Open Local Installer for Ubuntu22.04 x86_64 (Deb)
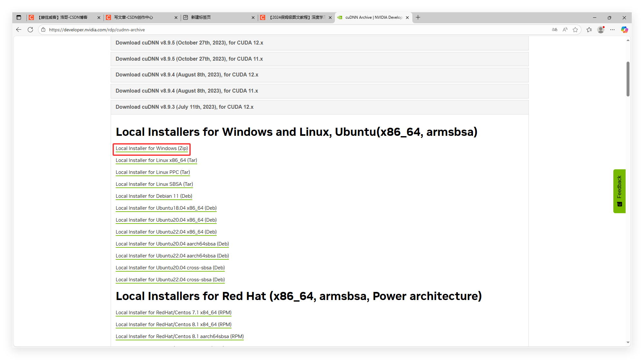This screenshot has height=360, width=644. point(166,232)
